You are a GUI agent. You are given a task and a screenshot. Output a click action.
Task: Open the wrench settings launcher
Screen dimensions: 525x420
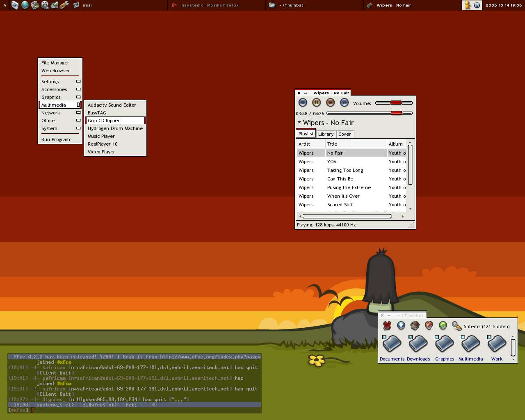pyautogui.click(x=64, y=5)
